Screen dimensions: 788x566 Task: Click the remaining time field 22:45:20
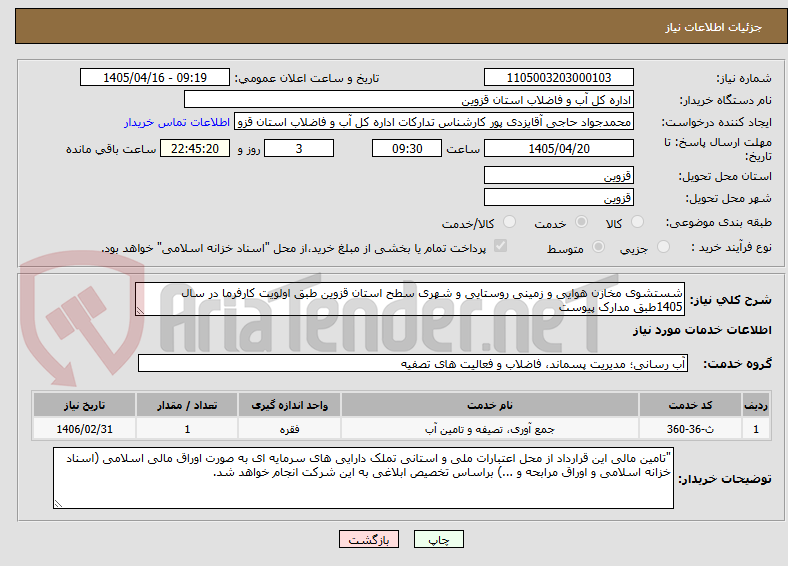click(x=195, y=148)
